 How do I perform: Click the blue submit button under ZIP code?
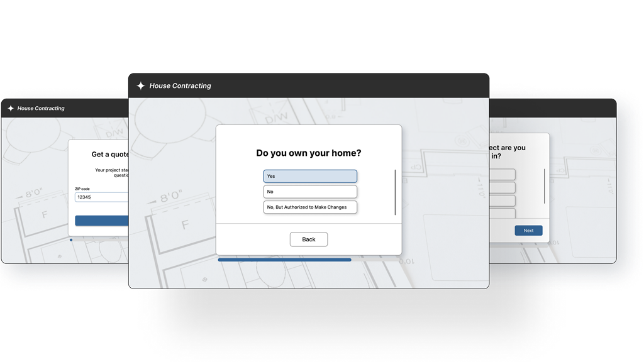[102, 221]
